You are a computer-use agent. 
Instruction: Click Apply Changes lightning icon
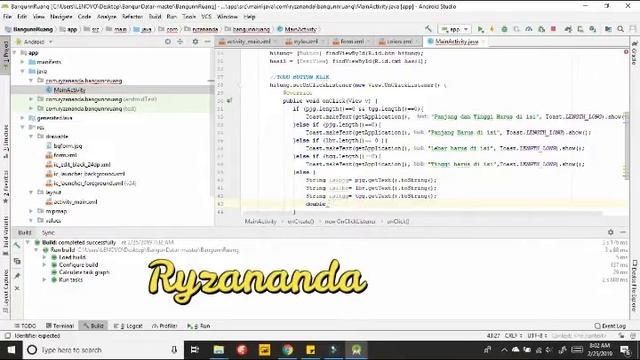click(492, 29)
